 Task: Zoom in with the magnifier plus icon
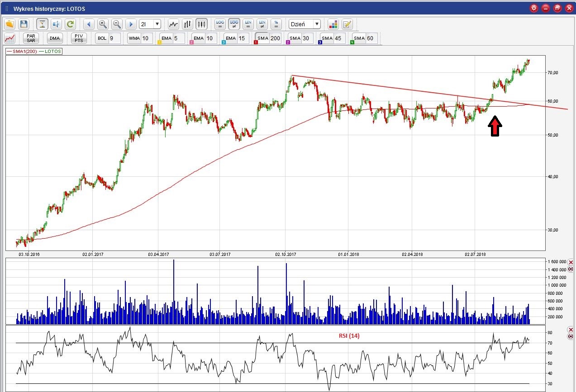click(x=103, y=24)
